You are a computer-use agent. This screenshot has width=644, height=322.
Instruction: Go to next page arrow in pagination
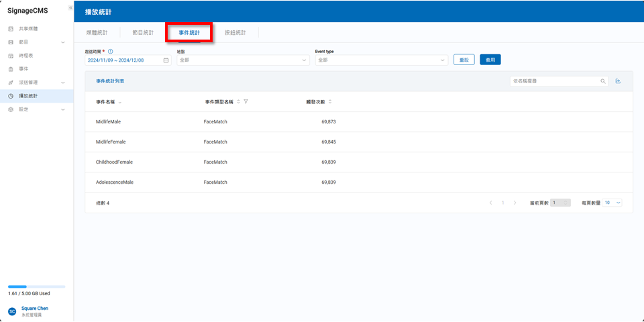point(515,203)
